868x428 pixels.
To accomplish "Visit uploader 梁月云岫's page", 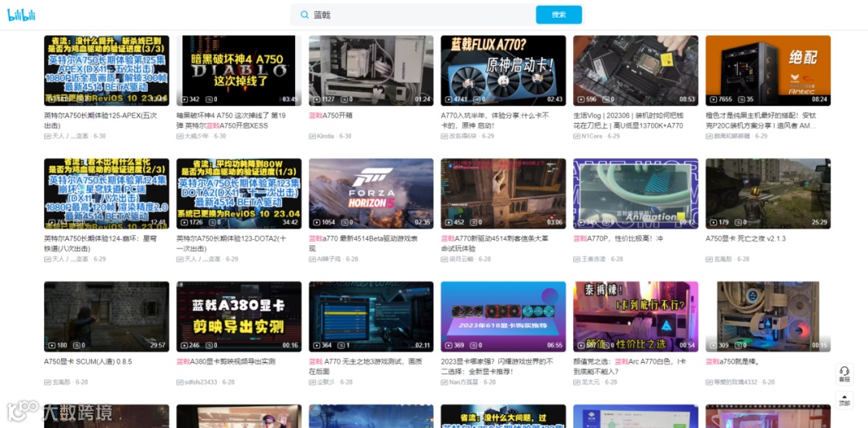I will click(x=461, y=259).
